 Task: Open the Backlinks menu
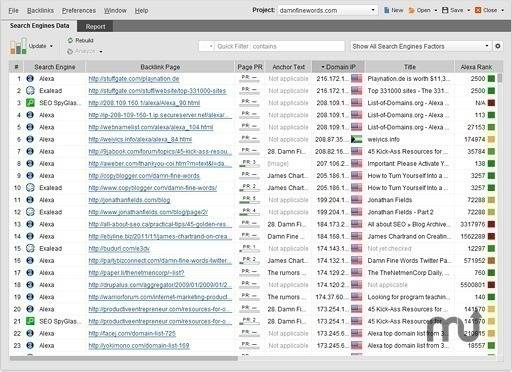pos(40,11)
